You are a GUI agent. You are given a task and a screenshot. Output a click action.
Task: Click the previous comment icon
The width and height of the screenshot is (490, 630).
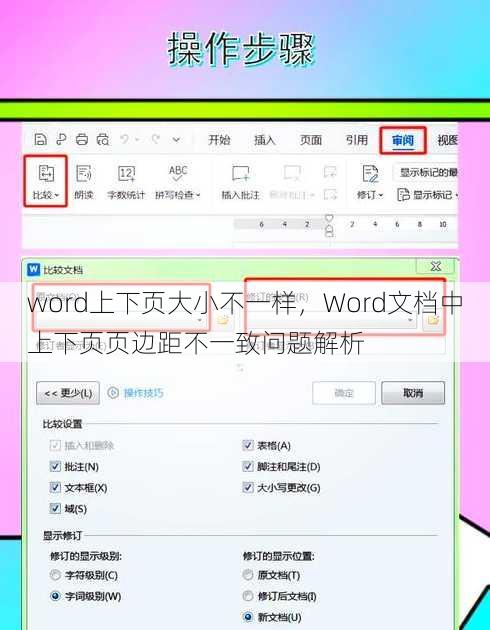point(330,172)
